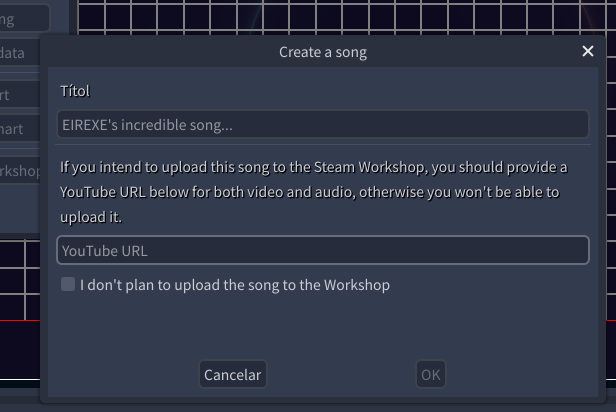
Task: Click the 'I don't plan to upload' label text
Action: 235,285
